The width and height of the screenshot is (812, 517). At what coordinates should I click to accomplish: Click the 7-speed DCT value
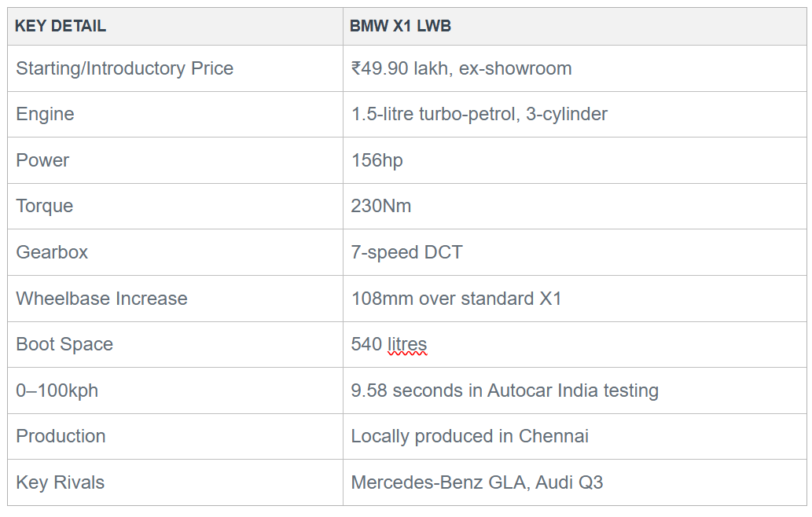(406, 252)
